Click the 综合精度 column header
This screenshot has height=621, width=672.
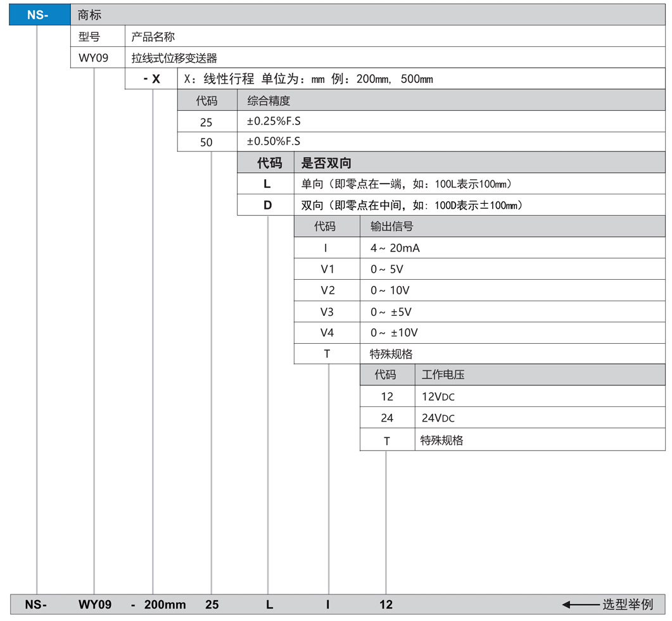[x=269, y=101]
